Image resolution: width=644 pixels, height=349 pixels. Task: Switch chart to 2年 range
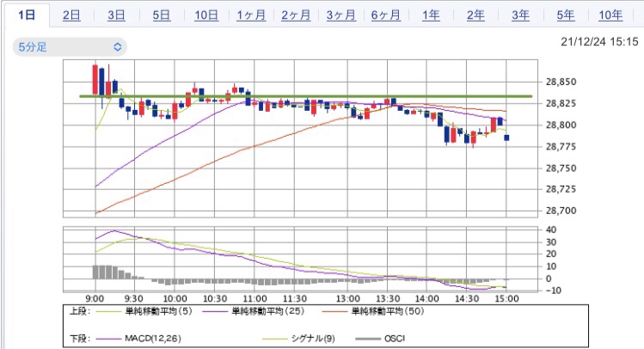pyautogui.click(x=475, y=15)
